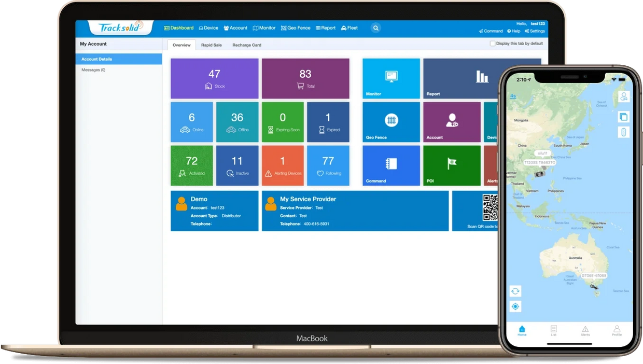643x364 pixels.
Task: Expand the Fleet menu
Action: (349, 27)
